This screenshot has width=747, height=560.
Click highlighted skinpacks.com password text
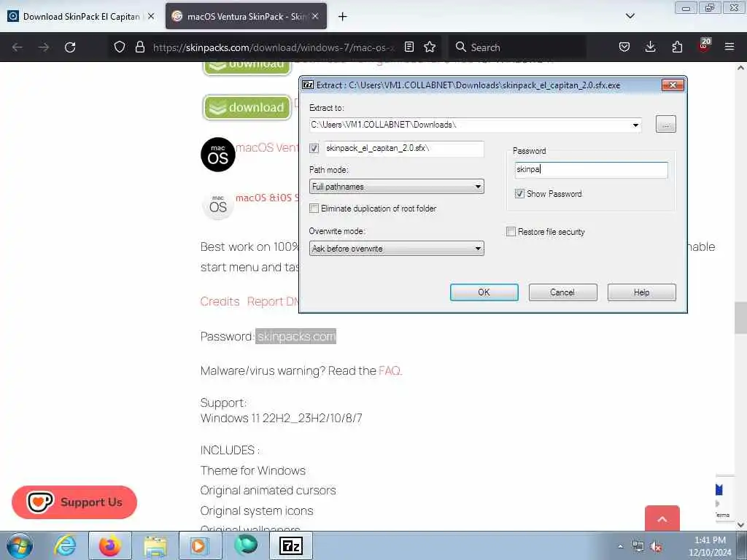click(x=296, y=336)
